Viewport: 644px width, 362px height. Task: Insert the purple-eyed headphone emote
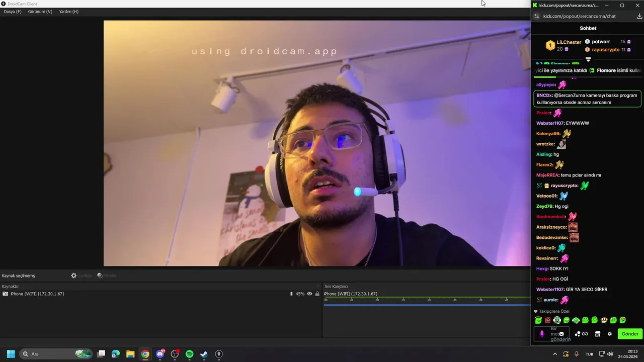557,320
